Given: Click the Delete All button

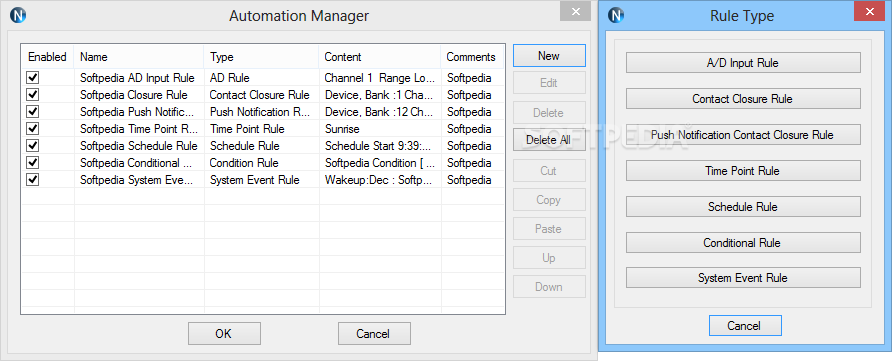Looking at the screenshot, I should [549, 140].
